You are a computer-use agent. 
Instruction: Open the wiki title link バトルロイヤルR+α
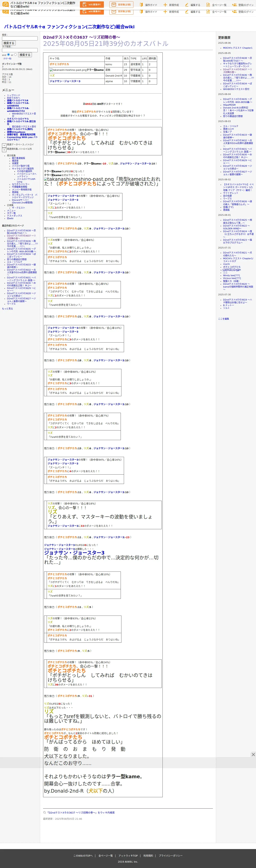click(69, 27)
